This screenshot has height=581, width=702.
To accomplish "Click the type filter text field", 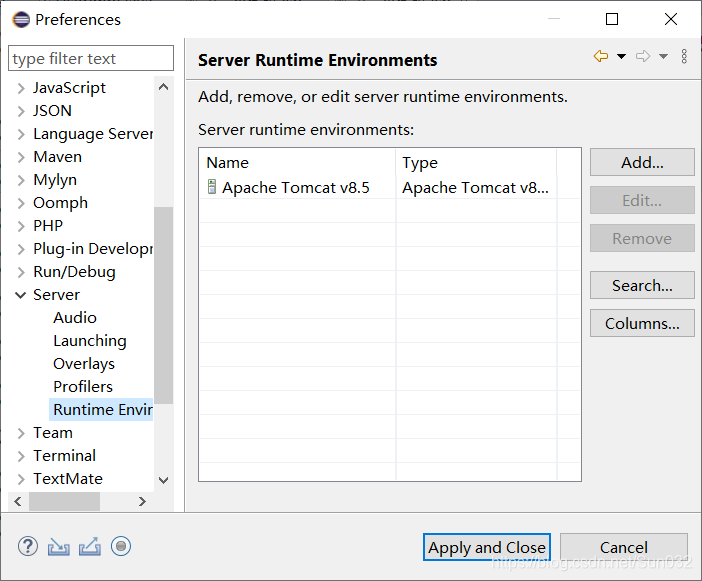I will coord(91,58).
